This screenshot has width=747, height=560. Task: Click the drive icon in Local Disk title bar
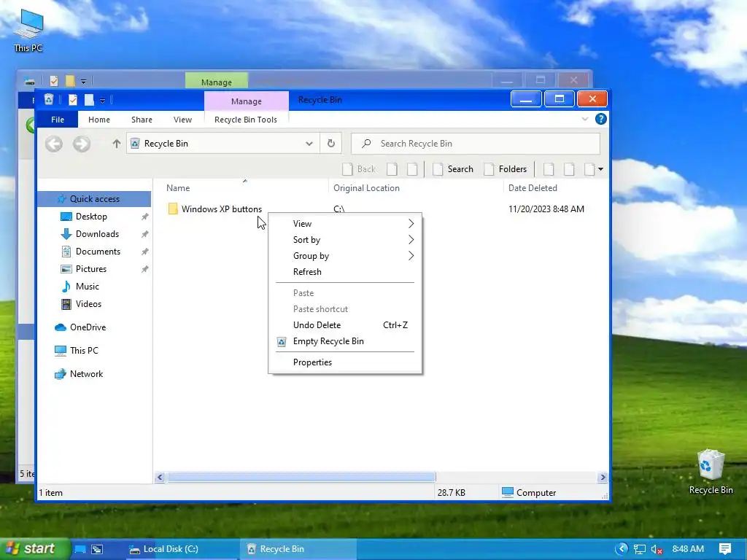[x=29, y=82]
